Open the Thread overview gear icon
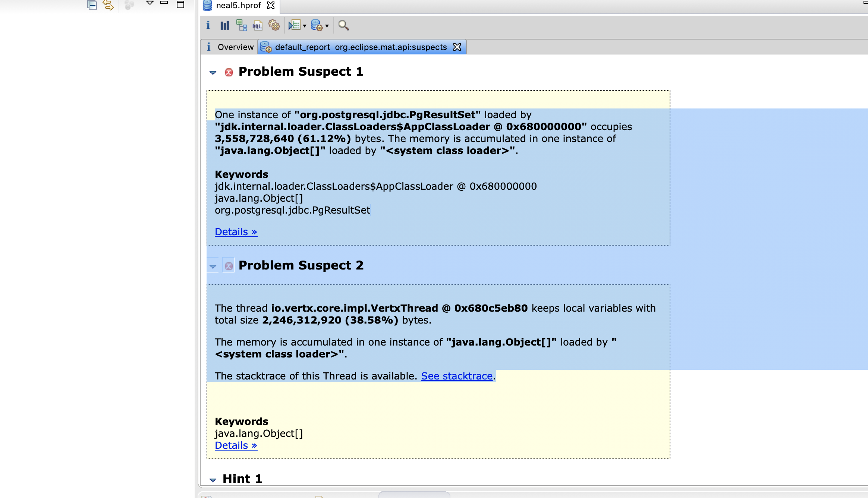The image size is (868, 498). tap(274, 25)
